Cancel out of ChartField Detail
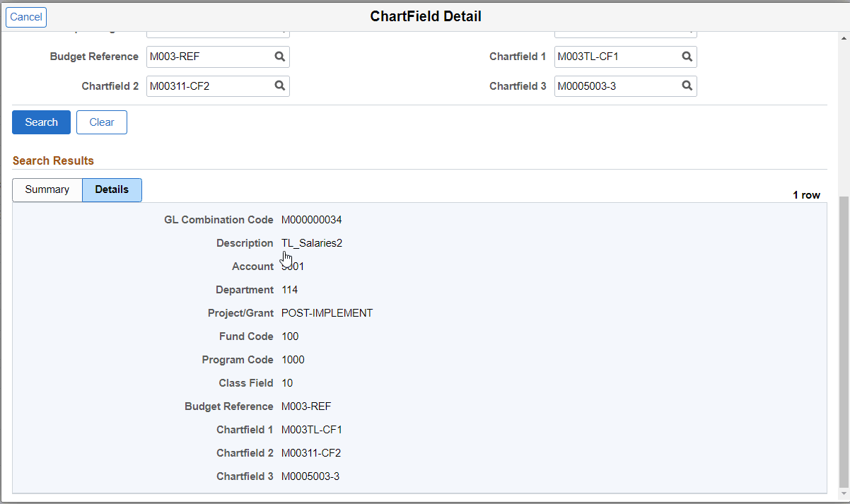Screen dimensions: 850x504 (x=25, y=17)
